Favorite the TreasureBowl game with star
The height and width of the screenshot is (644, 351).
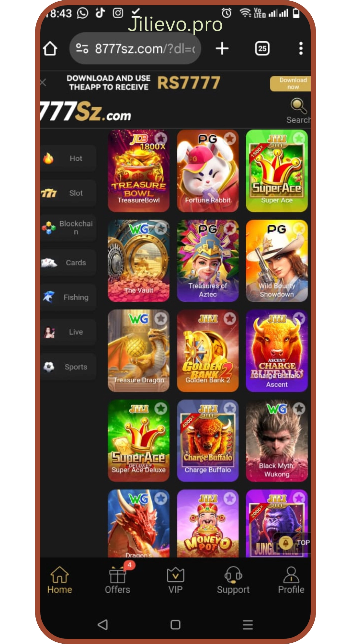tap(161, 138)
